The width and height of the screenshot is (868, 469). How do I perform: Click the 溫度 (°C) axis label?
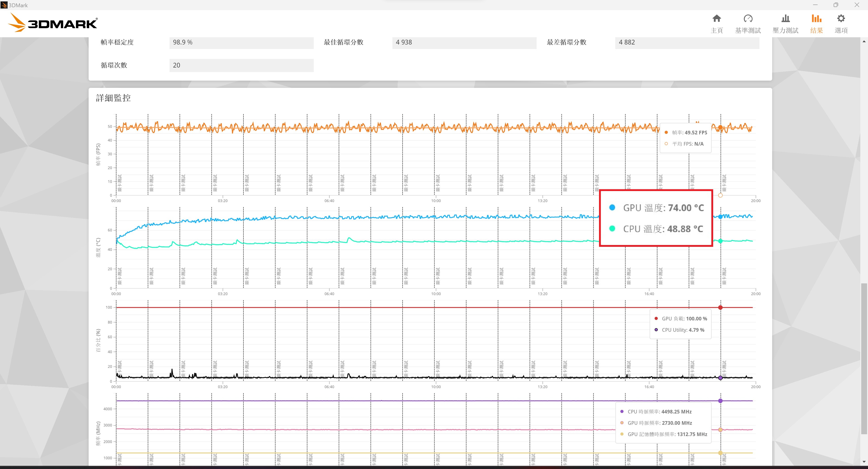98,248
